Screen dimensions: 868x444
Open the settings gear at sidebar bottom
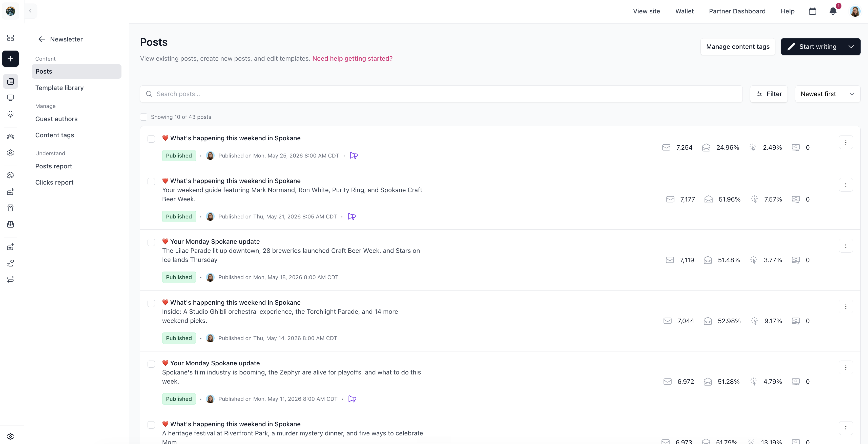[x=10, y=437]
